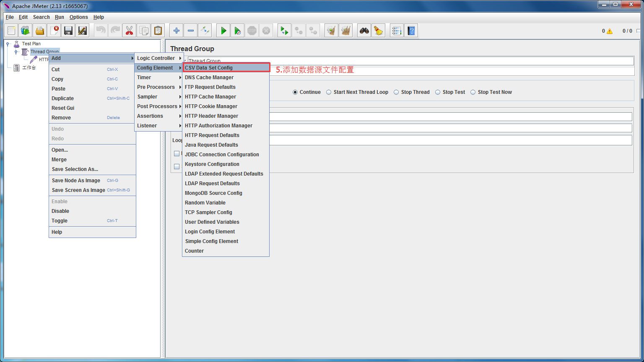
Task: Expand the Logic Controller submenu
Action: 158,58
